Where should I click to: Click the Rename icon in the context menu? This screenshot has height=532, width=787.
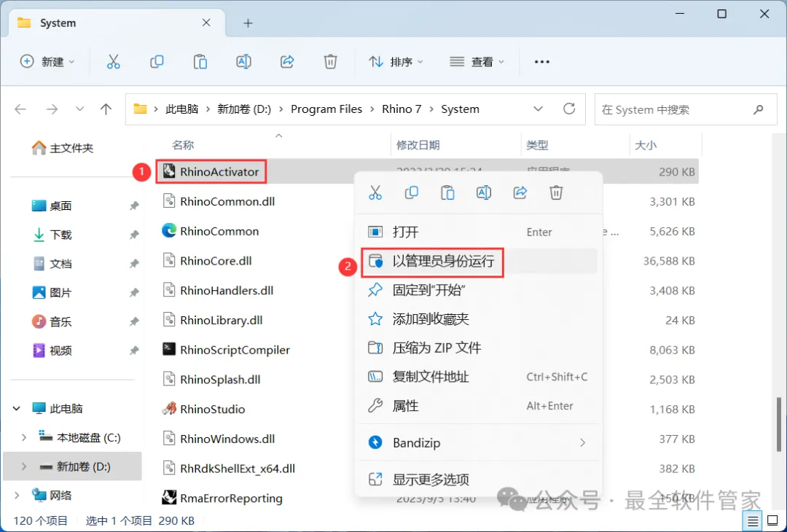(x=483, y=192)
